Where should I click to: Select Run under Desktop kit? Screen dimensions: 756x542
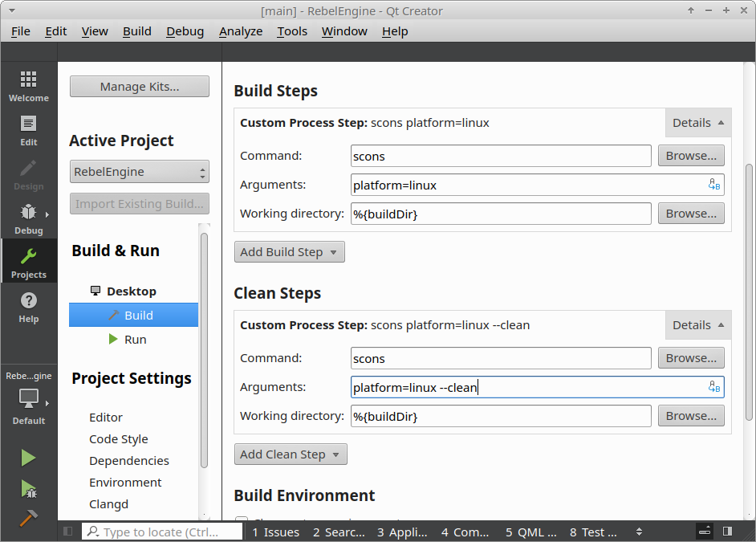(133, 339)
